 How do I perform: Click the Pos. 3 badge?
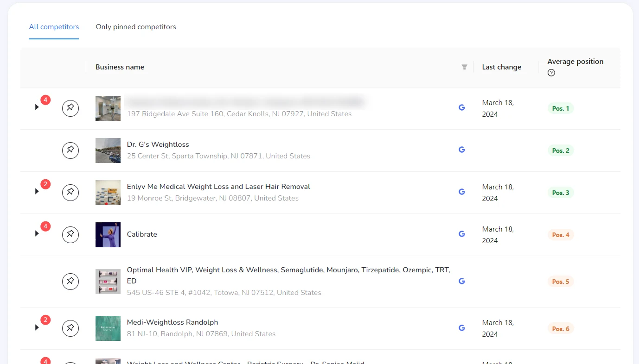pyautogui.click(x=561, y=193)
